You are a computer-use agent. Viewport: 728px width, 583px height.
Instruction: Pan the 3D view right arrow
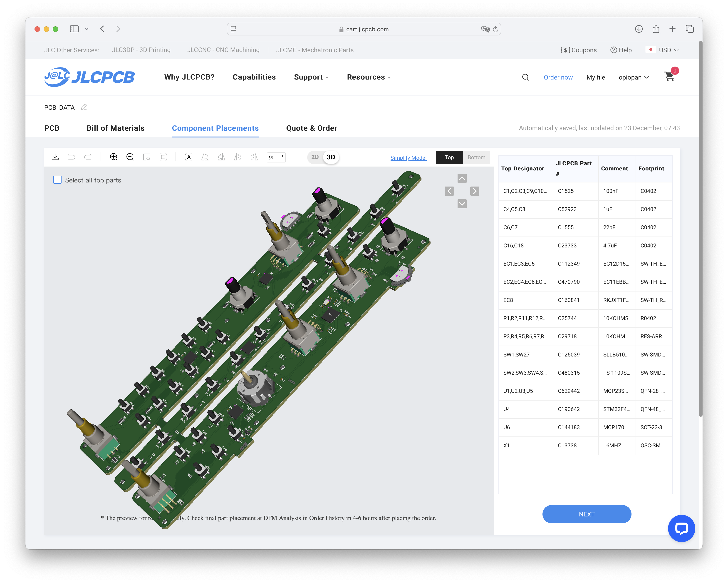[475, 191]
